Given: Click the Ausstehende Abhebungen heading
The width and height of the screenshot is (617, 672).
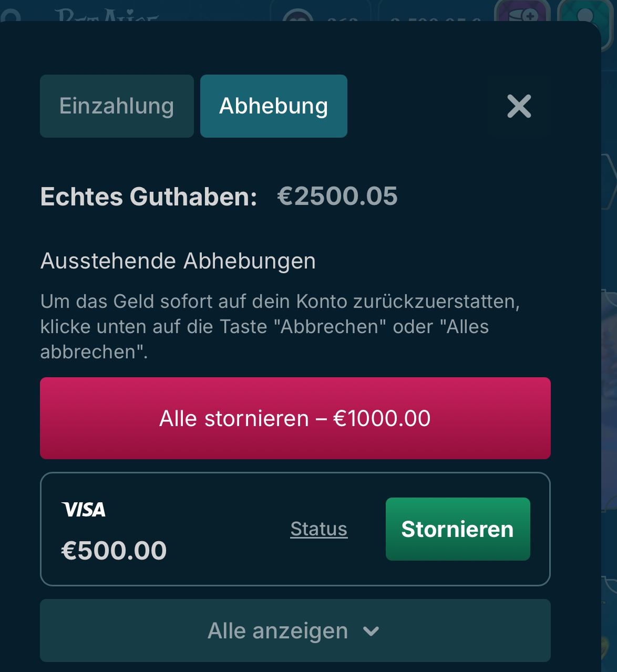Looking at the screenshot, I should tap(178, 261).
